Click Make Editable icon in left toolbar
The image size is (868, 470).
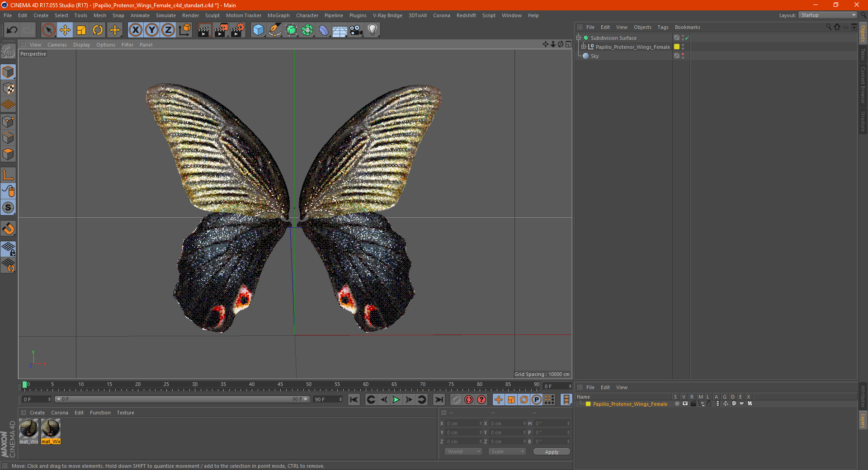(x=8, y=51)
